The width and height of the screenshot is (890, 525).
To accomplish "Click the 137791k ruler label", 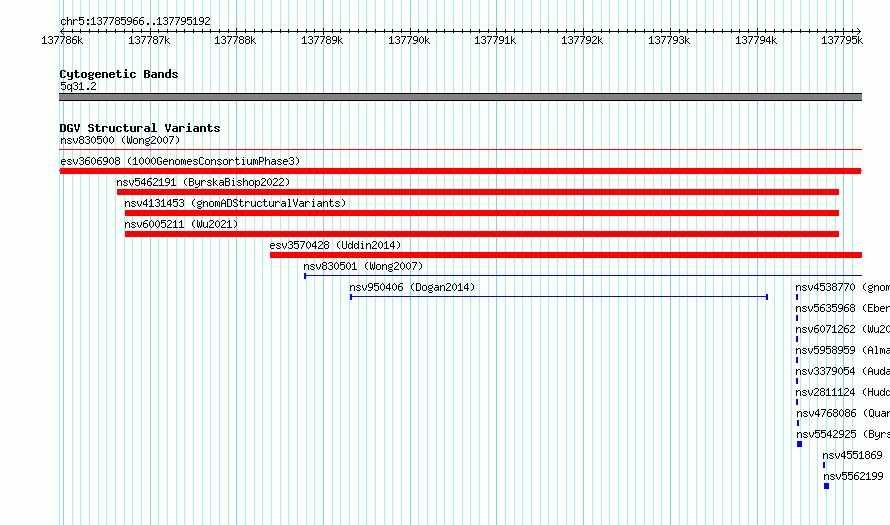I will pyautogui.click(x=495, y=40).
